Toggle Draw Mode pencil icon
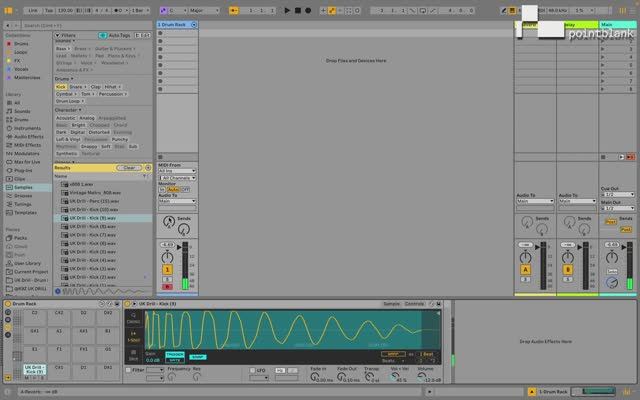The image size is (640, 400). (504, 11)
